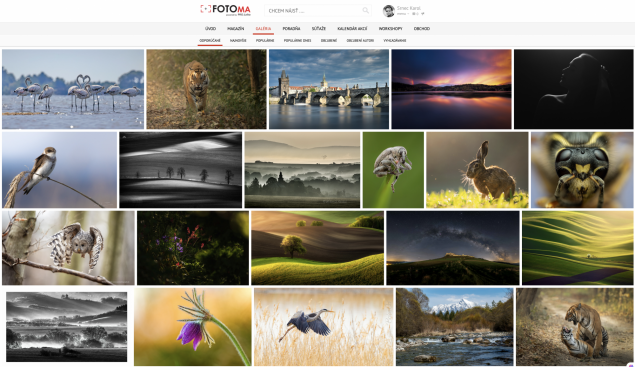Open the KALENDÁR AKCIÍ menu item
The image size is (635, 367).
tap(352, 29)
